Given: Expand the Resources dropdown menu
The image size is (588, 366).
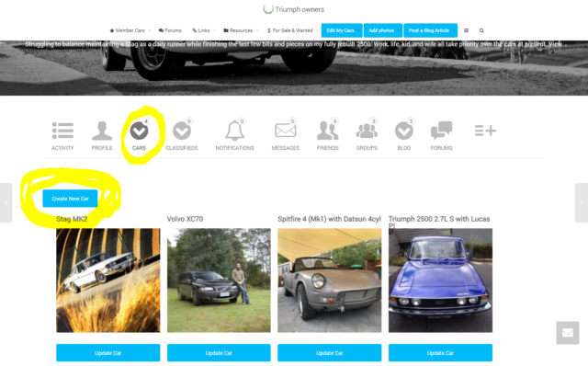Looking at the screenshot, I should (241, 30).
